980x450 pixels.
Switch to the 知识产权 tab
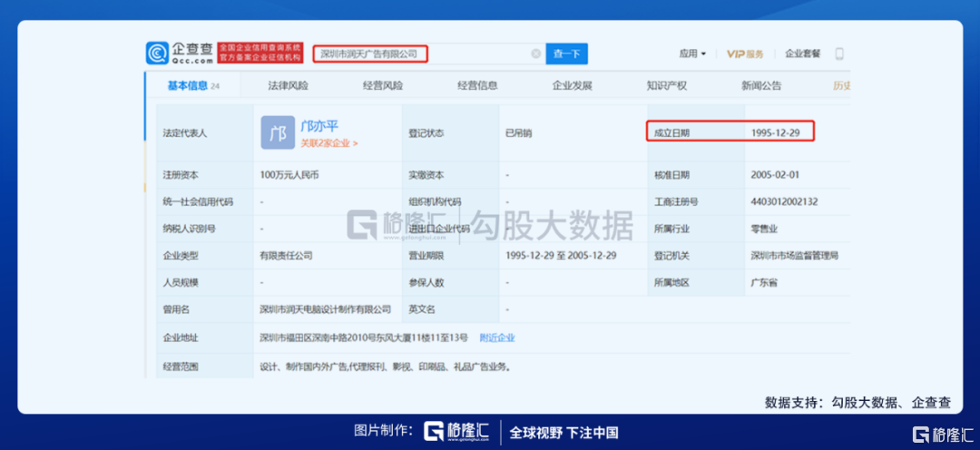[x=667, y=85]
